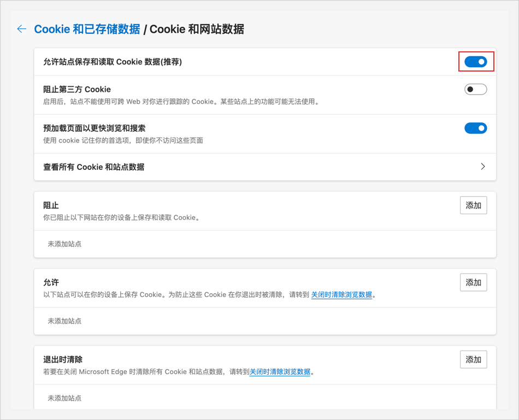Click 未添加站点 text in the 退出时清除 list

click(x=64, y=398)
